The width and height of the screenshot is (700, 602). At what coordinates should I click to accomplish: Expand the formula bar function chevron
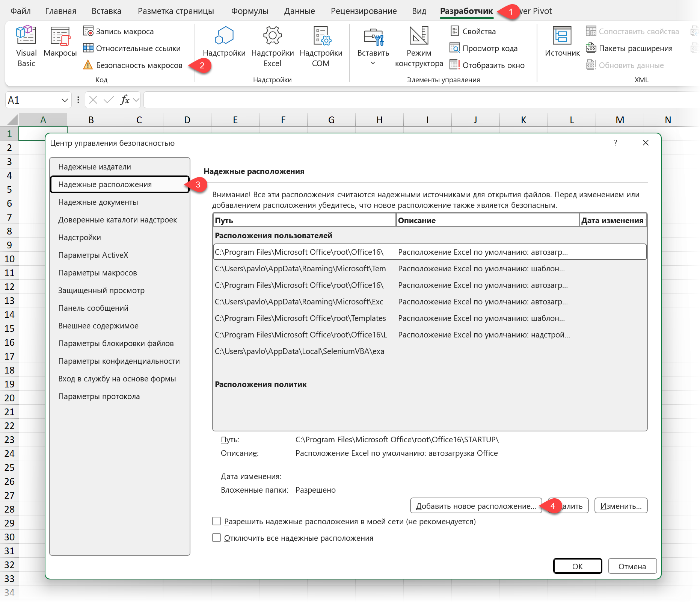pos(136,100)
